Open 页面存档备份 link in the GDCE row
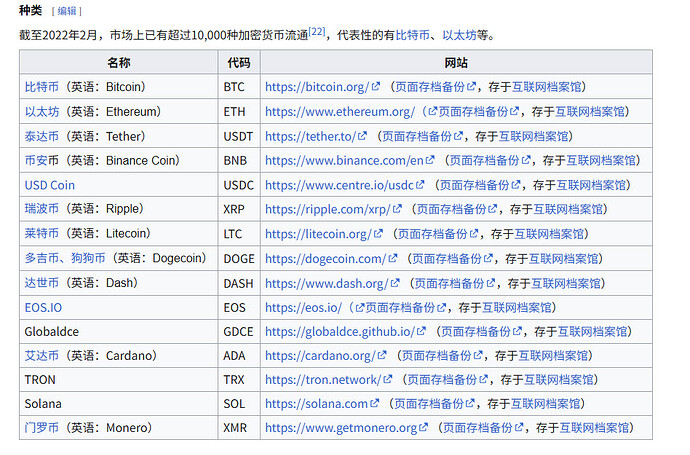This screenshot has height=455, width=690. pyautogui.click(x=481, y=331)
